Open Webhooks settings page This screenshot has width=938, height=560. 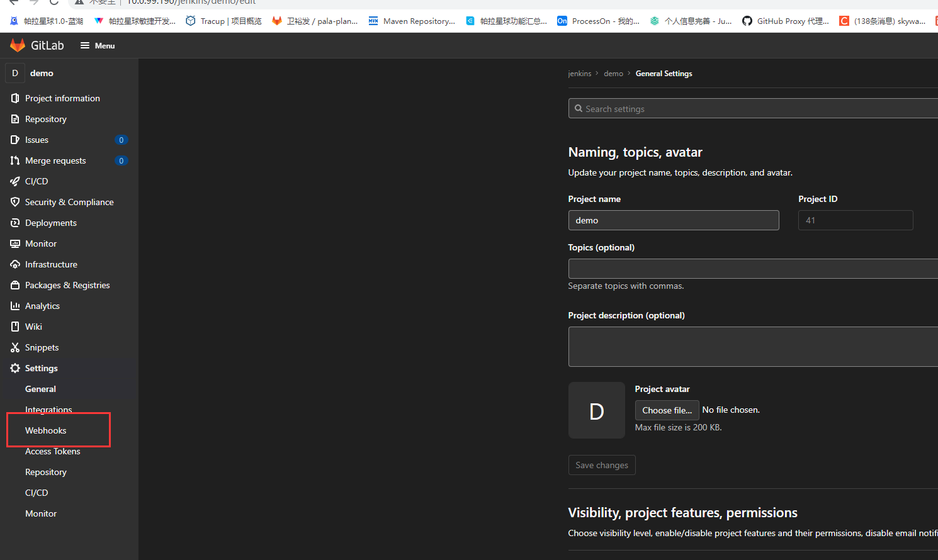click(x=45, y=430)
